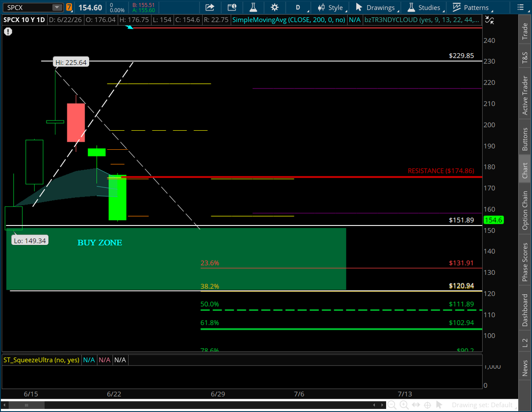
Task: Click the zoom in magnifier icon
Action: coord(404,405)
